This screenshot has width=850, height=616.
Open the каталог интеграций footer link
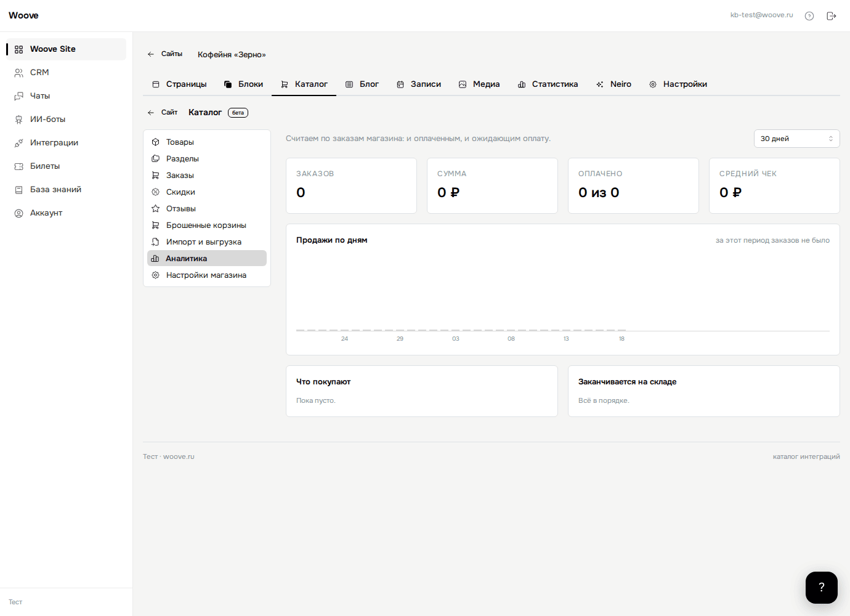coord(806,457)
